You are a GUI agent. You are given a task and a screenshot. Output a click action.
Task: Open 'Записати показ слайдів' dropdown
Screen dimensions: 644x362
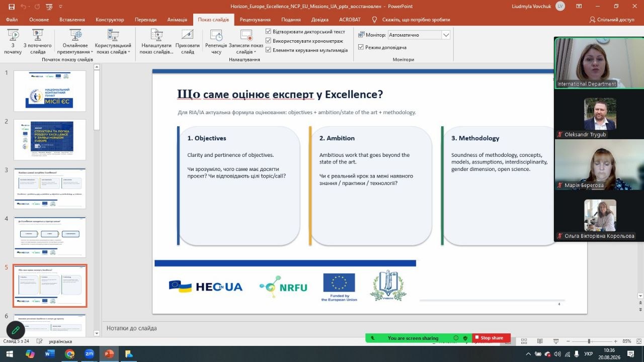(x=246, y=41)
